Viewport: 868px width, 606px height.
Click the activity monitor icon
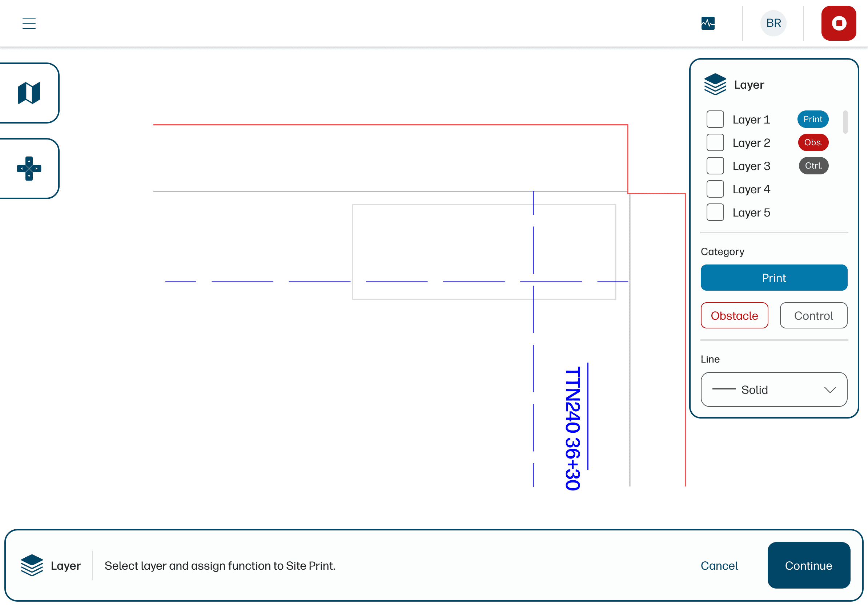click(x=708, y=23)
